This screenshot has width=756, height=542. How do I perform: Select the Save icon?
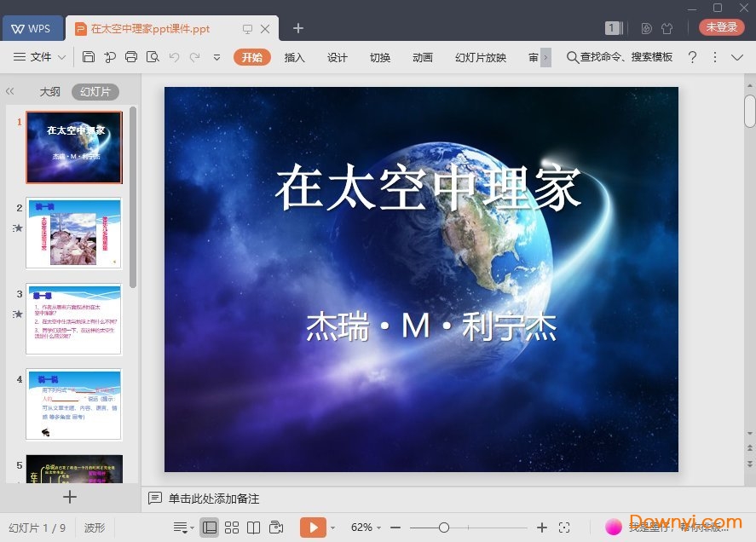click(89, 56)
